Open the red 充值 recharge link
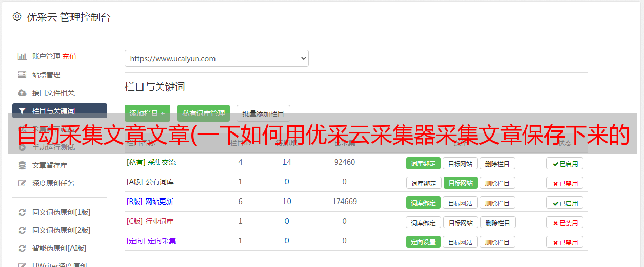Viewport: 644px width, 267px height. (x=70, y=56)
